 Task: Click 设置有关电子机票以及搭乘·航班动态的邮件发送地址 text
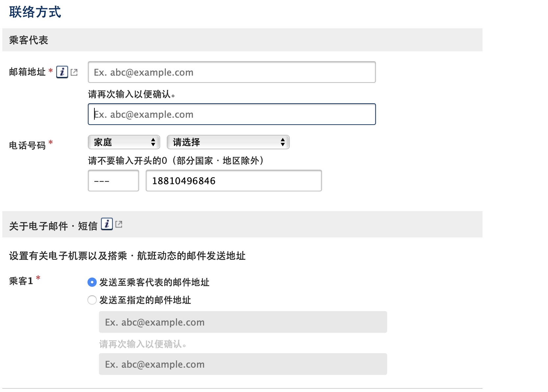tap(127, 256)
